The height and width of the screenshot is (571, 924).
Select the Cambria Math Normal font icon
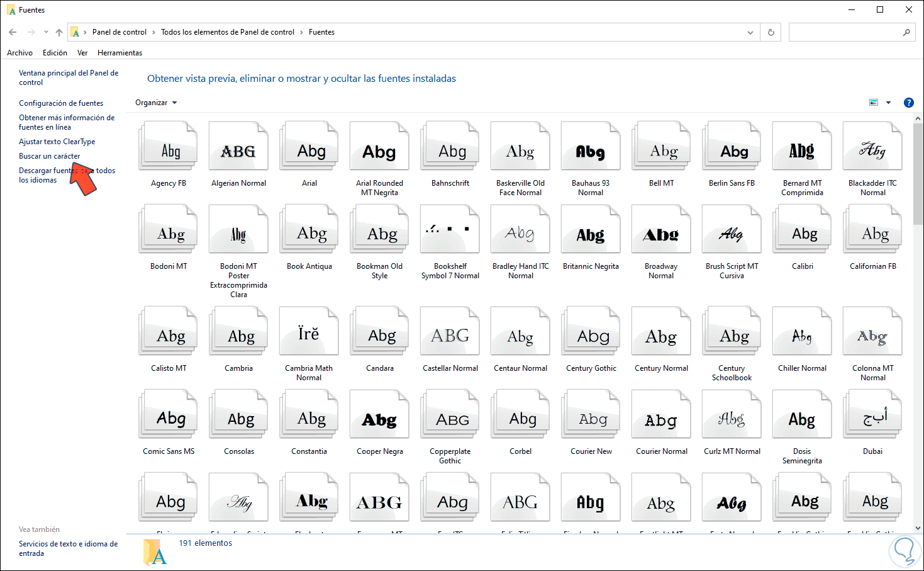coord(309,331)
